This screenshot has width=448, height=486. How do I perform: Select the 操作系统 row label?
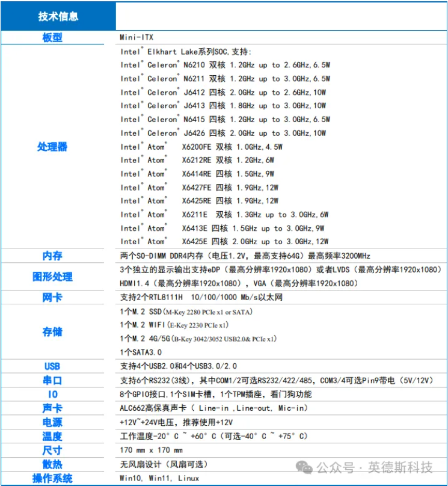tap(52, 478)
